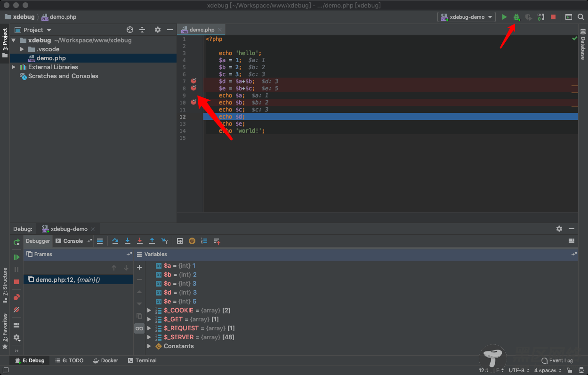Click View Breakpoints icon
Viewport: 588px width, 375px height.
point(16,297)
